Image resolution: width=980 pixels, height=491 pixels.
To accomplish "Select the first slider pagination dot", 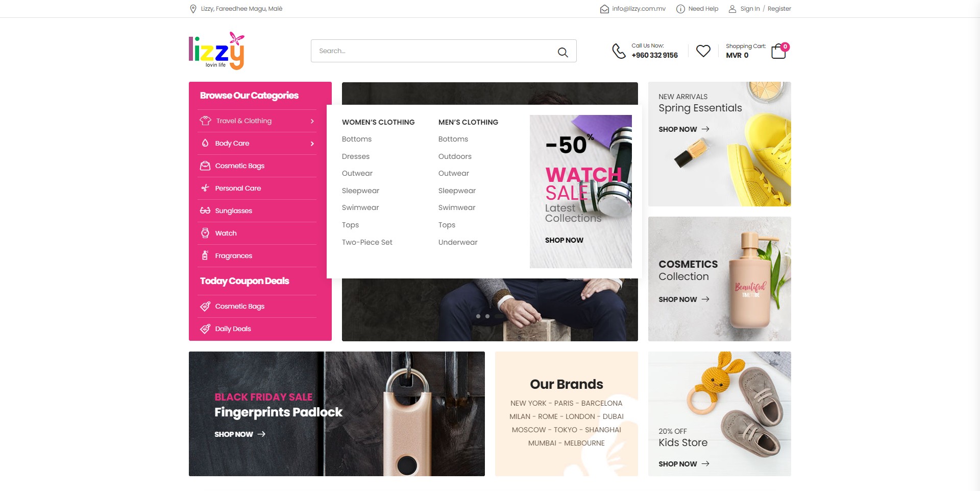I will pyautogui.click(x=478, y=316).
